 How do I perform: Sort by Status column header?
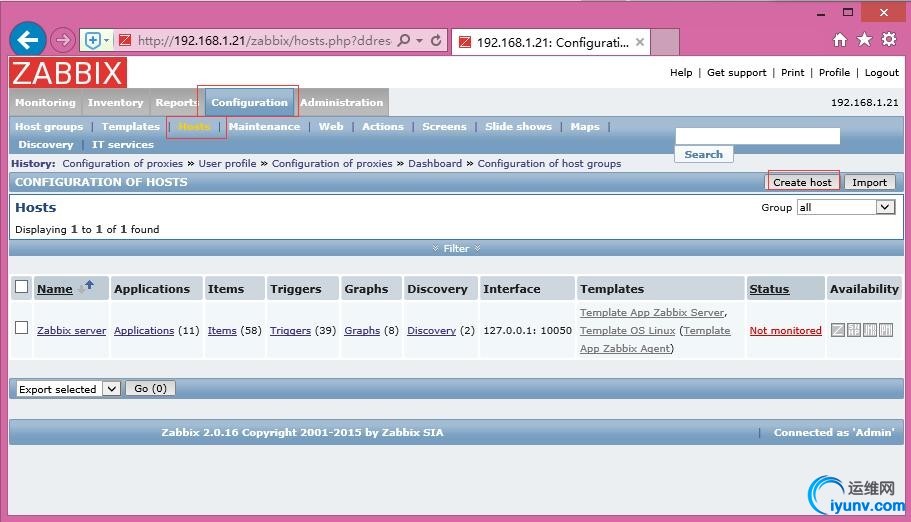(769, 289)
